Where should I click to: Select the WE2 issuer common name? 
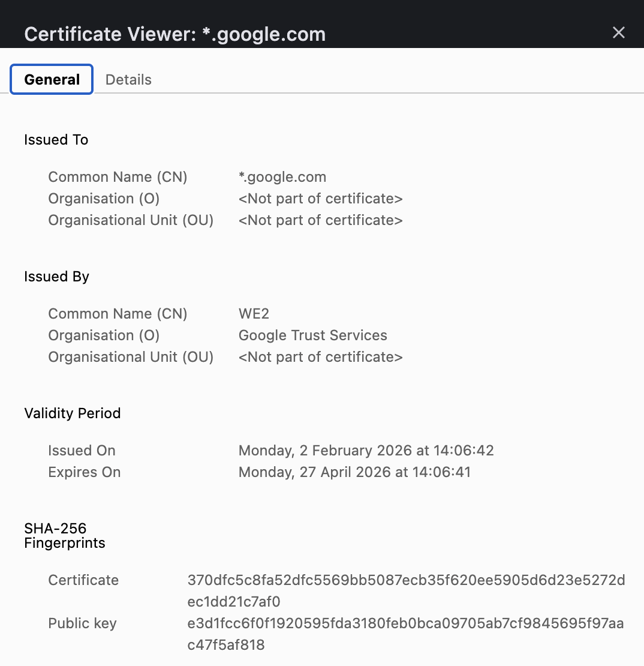coord(254,313)
